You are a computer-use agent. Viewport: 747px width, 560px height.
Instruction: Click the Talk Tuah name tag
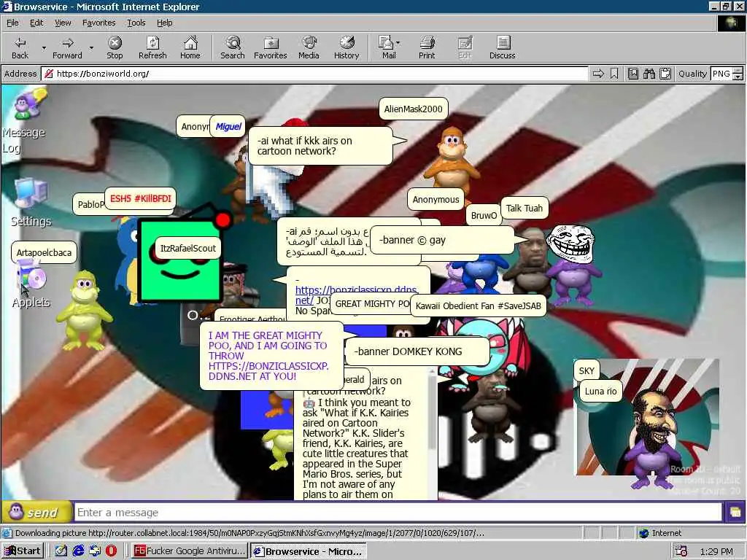(x=524, y=208)
